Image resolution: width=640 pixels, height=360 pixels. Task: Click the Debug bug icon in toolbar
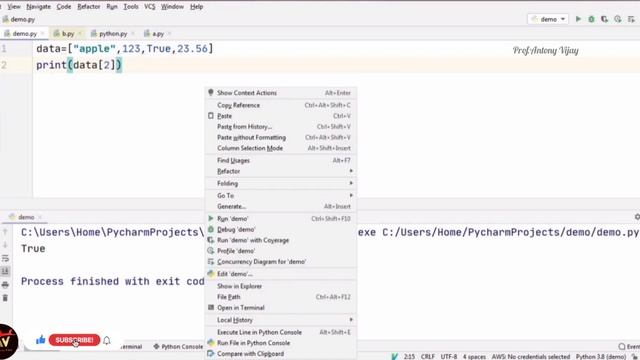(x=591, y=19)
